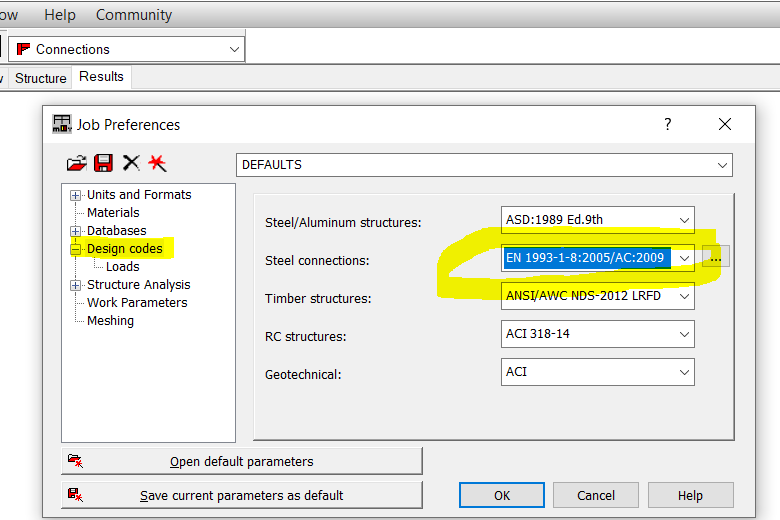This screenshot has height=520, width=780.
Task: Click the Timber structures label
Action: 318,299
